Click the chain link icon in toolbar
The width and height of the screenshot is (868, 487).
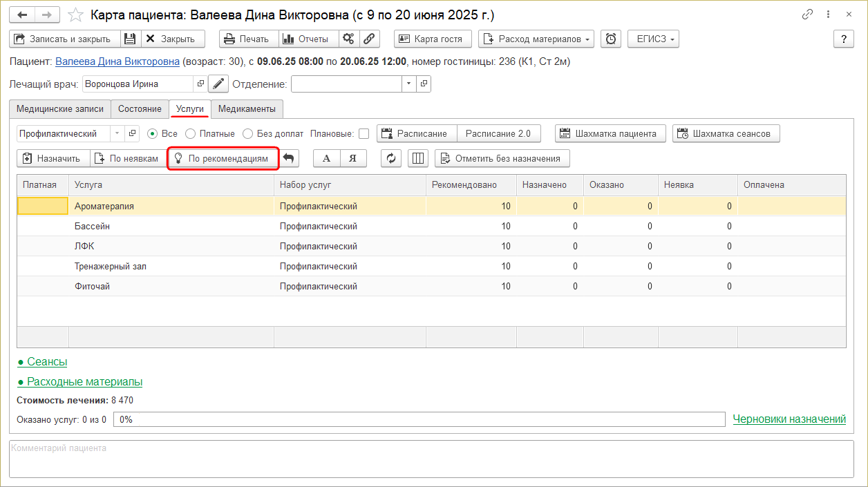pyautogui.click(x=370, y=39)
